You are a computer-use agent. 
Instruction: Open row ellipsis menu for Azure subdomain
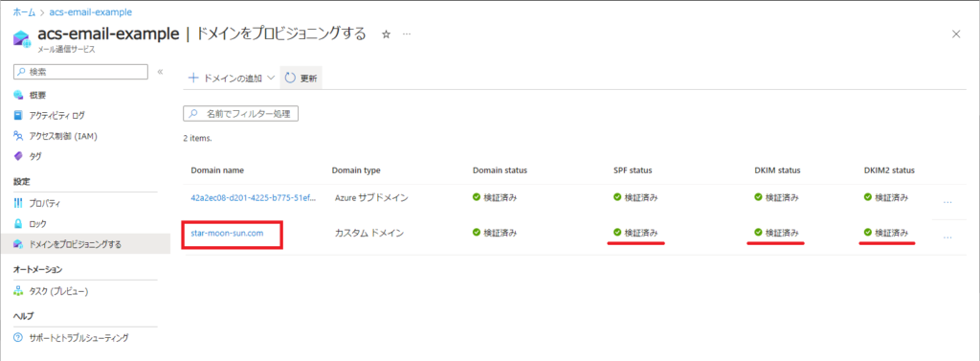point(947,202)
